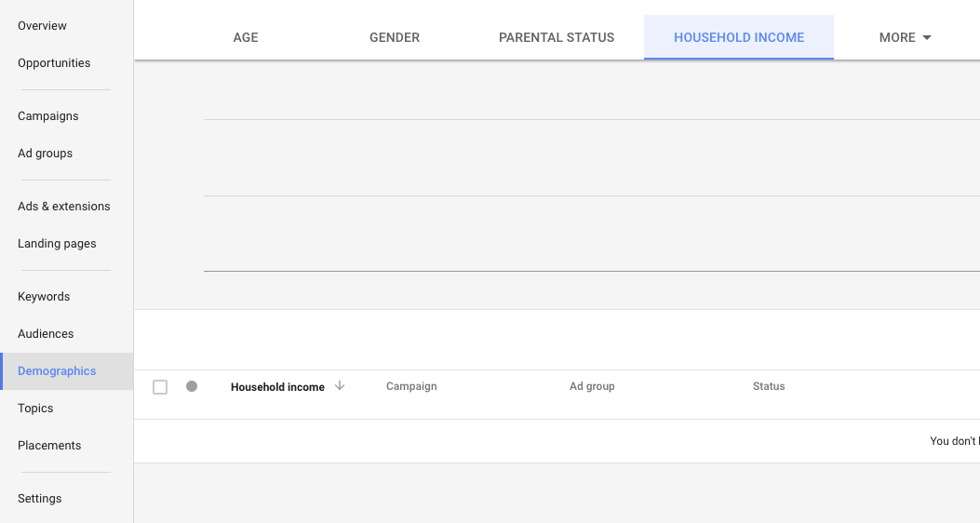Open Topics in the sidebar
The height and width of the screenshot is (523, 980).
(x=35, y=409)
